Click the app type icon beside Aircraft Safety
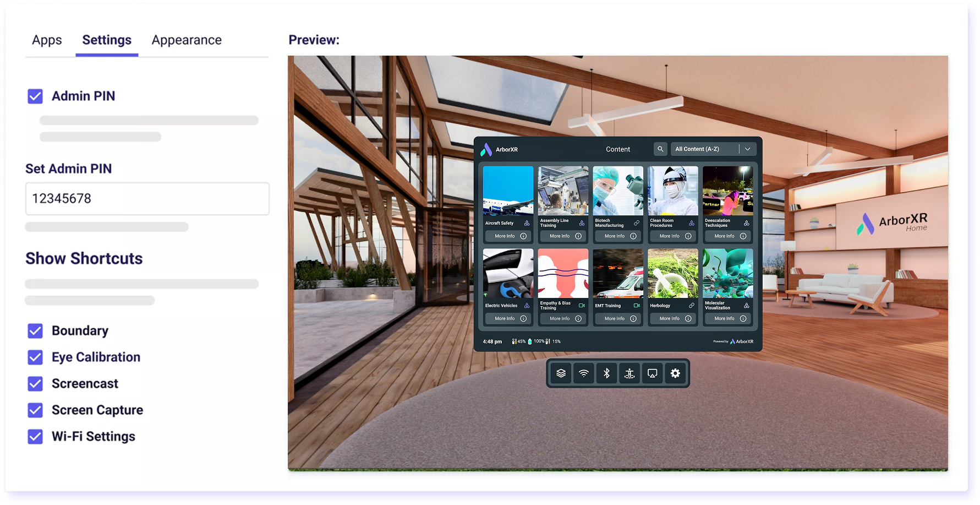980x505 pixels. coord(527,223)
